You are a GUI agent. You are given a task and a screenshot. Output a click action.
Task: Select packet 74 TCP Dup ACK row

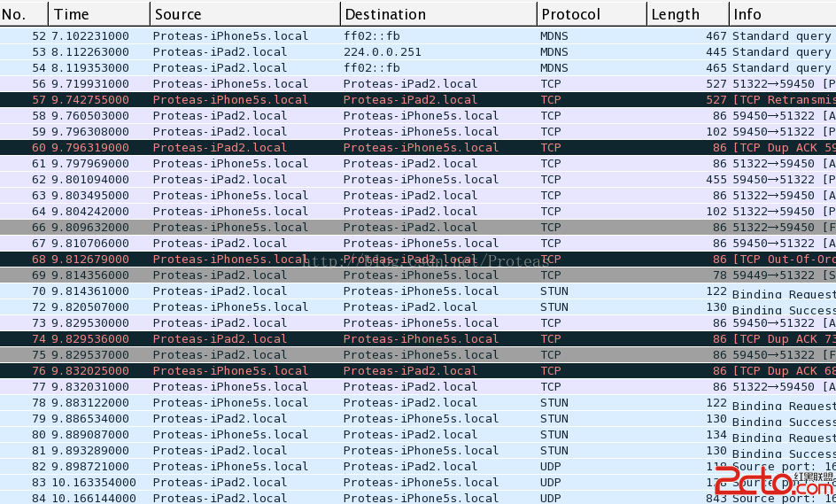tap(354, 339)
